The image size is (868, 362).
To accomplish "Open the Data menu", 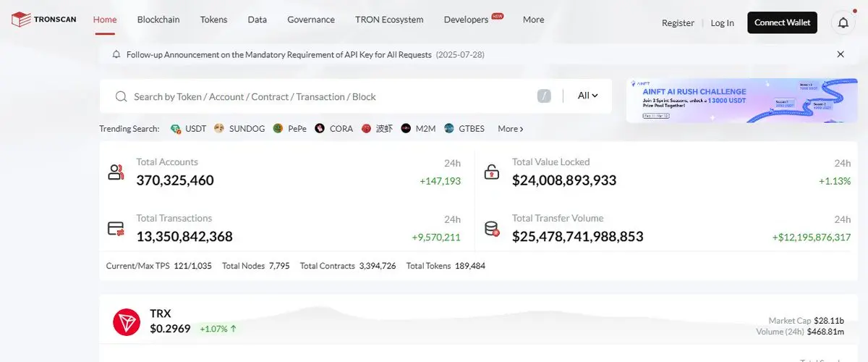I will [257, 20].
